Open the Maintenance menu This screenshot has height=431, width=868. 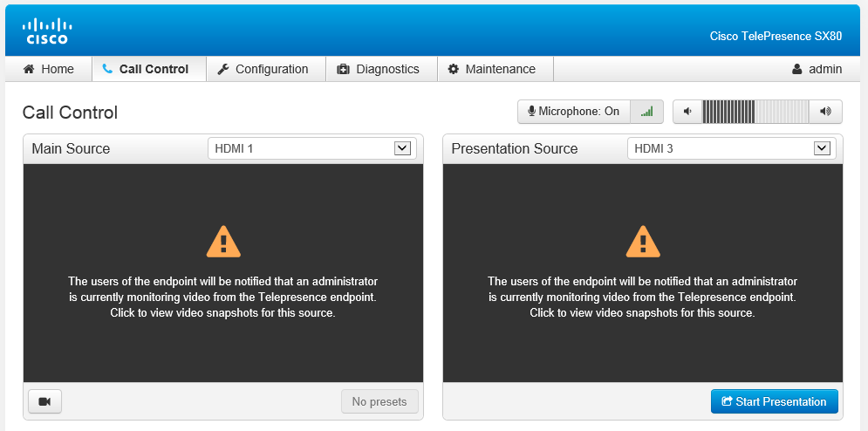491,69
